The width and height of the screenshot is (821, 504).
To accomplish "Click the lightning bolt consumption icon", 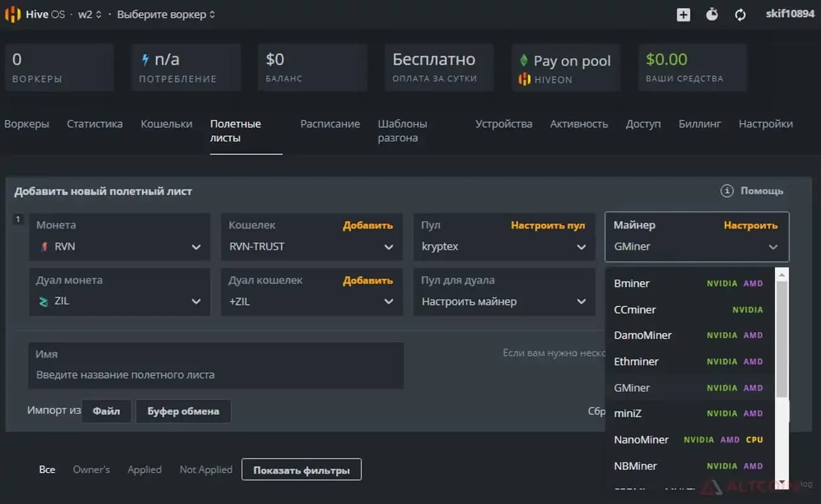I will pyautogui.click(x=145, y=60).
